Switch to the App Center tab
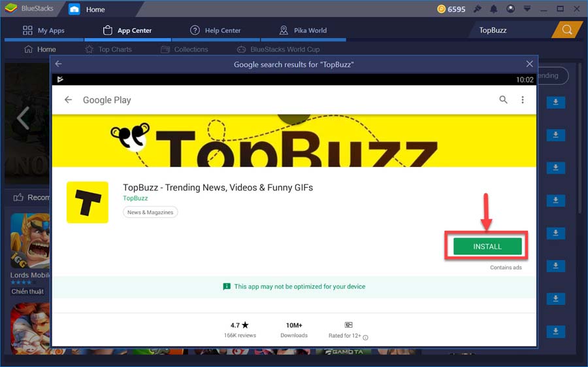Viewport: 588px width, 367px height. click(127, 31)
